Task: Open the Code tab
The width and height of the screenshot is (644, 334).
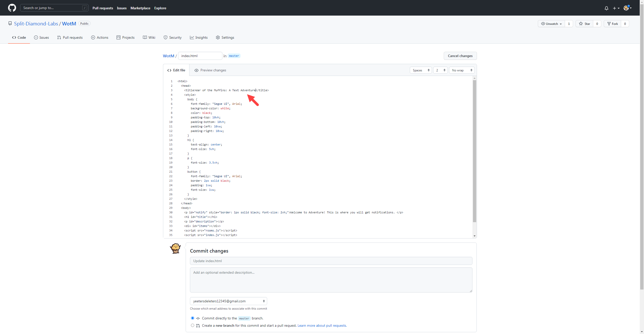Action: pyautogui.click(x=19, y=37)
